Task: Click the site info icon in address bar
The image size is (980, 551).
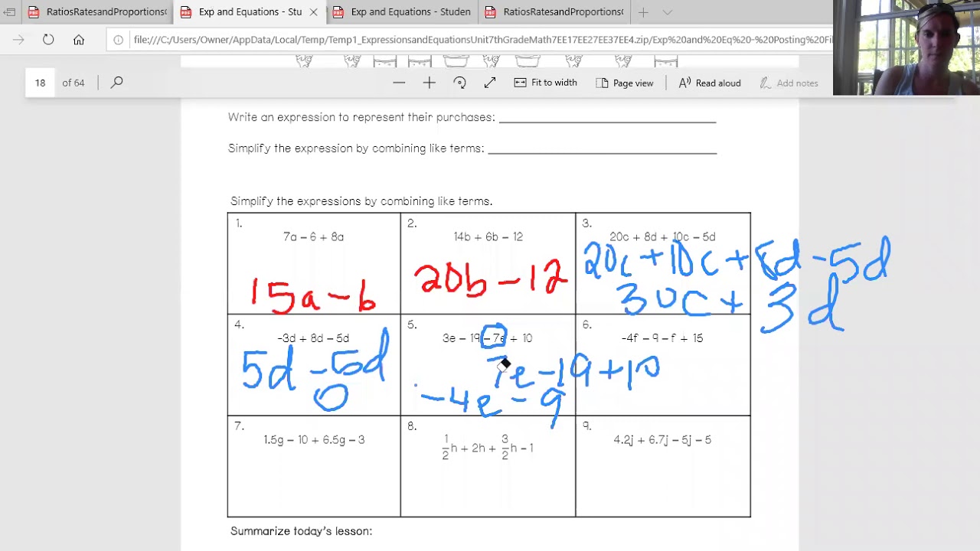Action: click(x=118, y=40)
